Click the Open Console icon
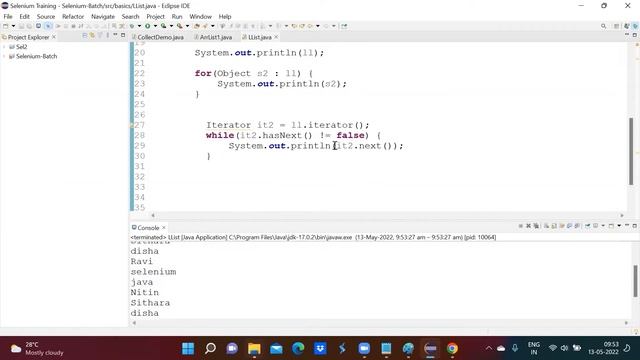This screenshot has height=360, width=640. pos(611,226)
